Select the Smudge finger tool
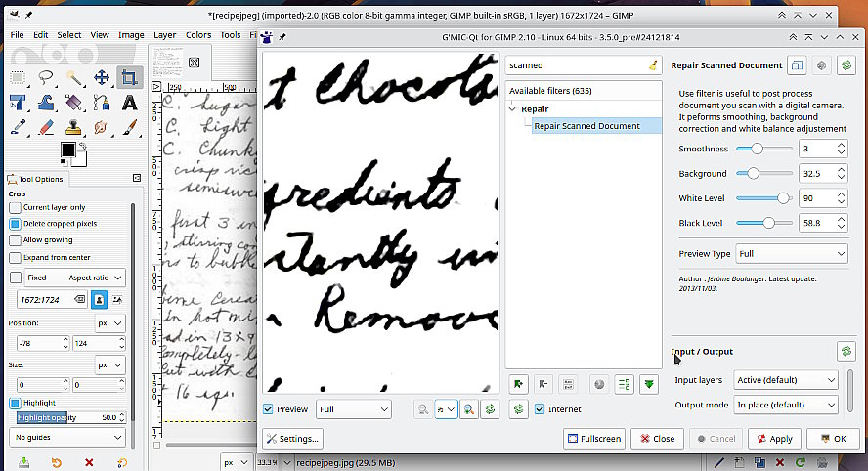Image resolution: width=868 pixels, height=471 pixels. click(x=102, y=128)
